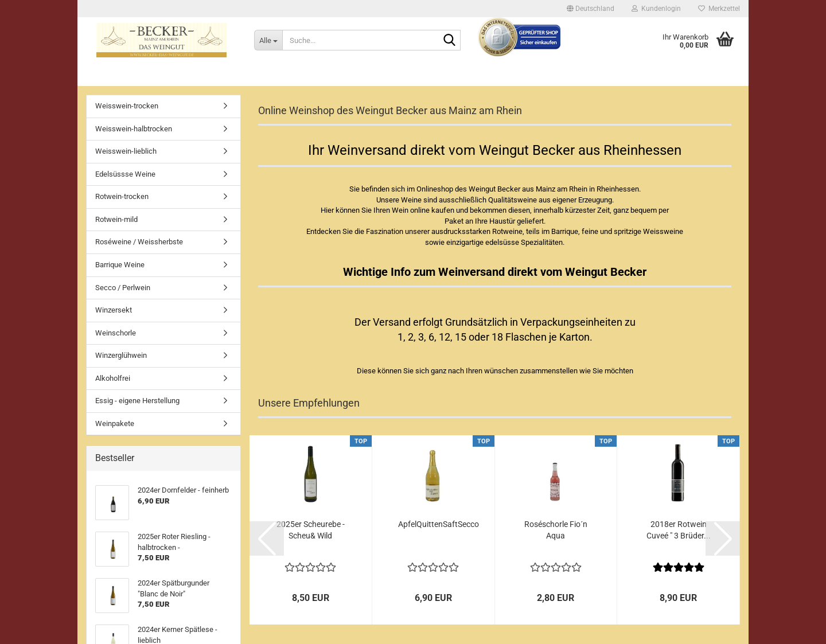Open Ihr Warenkorb 0,00 EUR link

(x=685, y=41)
